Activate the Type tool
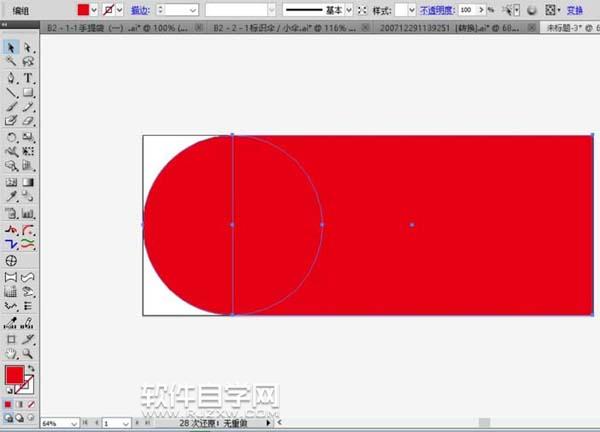The width and height of the screenshot is (600, 432). pos(28,77)
